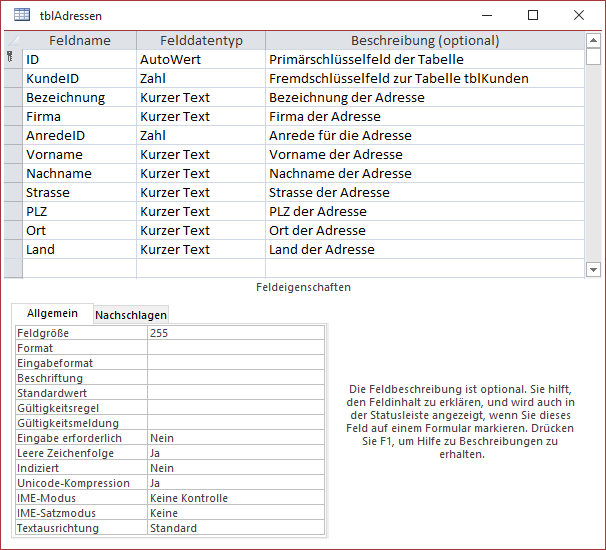Screen dimensions: 606x550
Task: Click the AnredeID field name cell
Action: tap(80, 135)
